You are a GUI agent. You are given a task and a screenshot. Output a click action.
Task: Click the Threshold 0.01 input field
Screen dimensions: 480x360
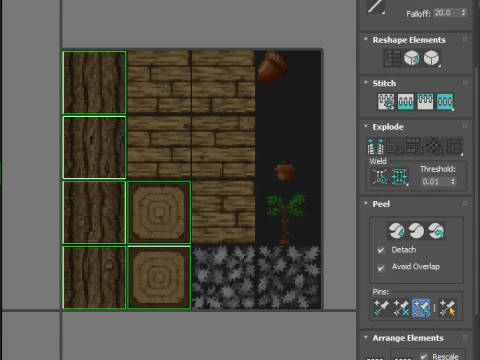point(435,182)
